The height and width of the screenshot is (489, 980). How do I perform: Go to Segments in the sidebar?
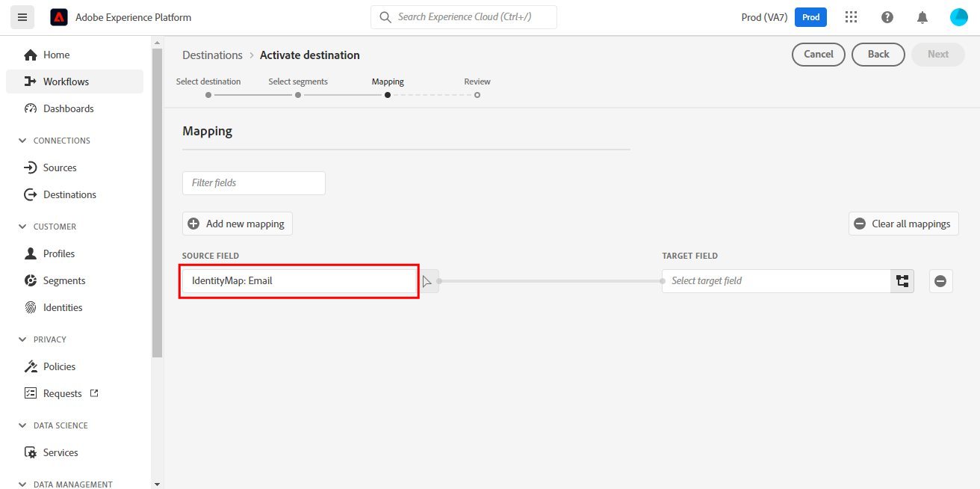[x=64, y=280]
